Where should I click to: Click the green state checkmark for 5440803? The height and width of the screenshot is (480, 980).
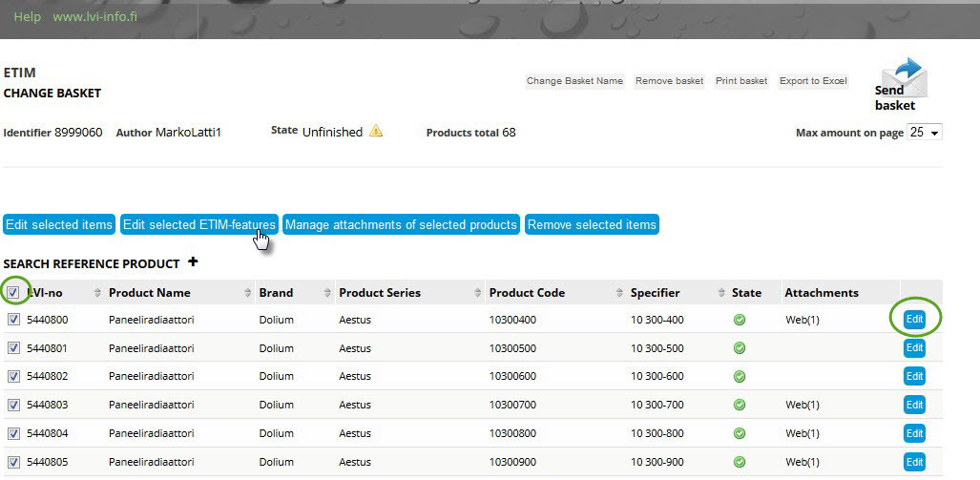(x=740, y=405)
